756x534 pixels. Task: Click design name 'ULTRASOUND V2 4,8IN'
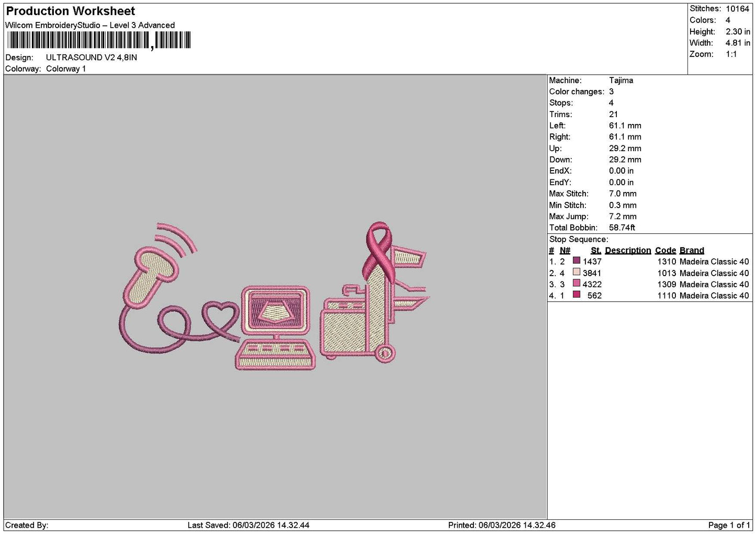point(92,58)
